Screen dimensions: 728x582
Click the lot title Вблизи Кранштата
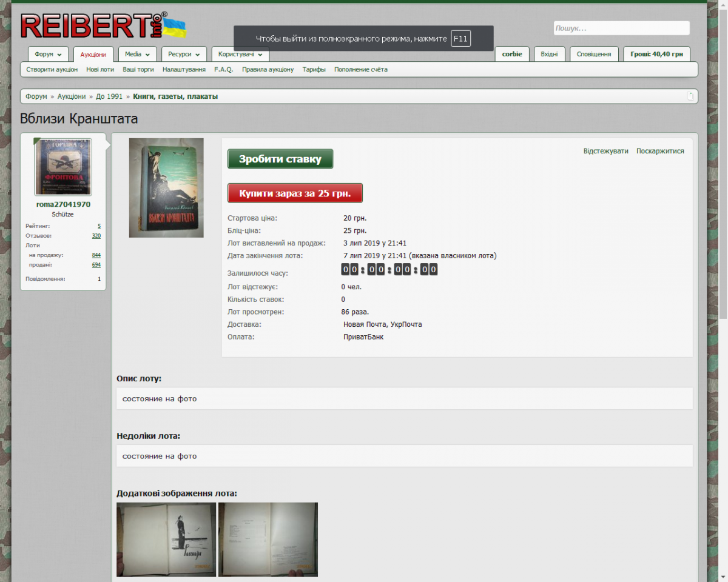click(79, 119)
